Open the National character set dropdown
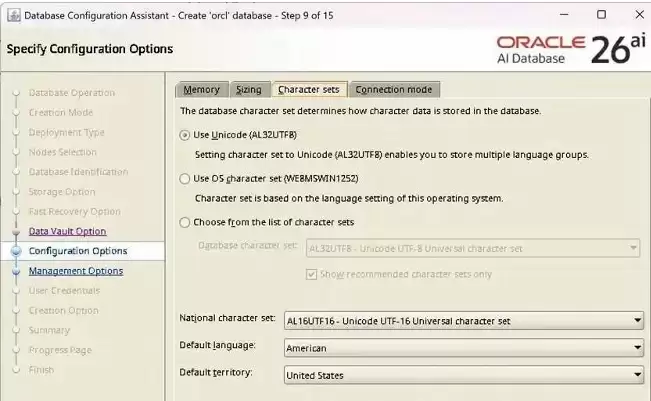 point(463,321)
